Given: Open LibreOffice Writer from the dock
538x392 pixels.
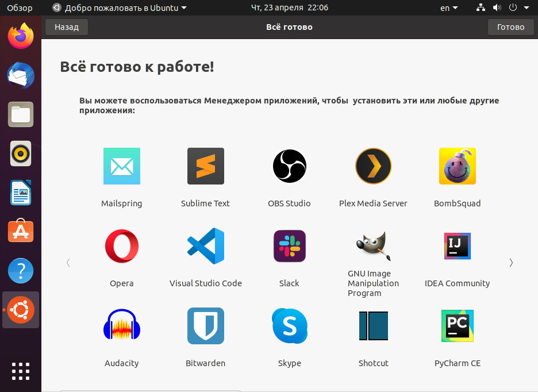Looking at the screenshot, I should coord(21,193).
